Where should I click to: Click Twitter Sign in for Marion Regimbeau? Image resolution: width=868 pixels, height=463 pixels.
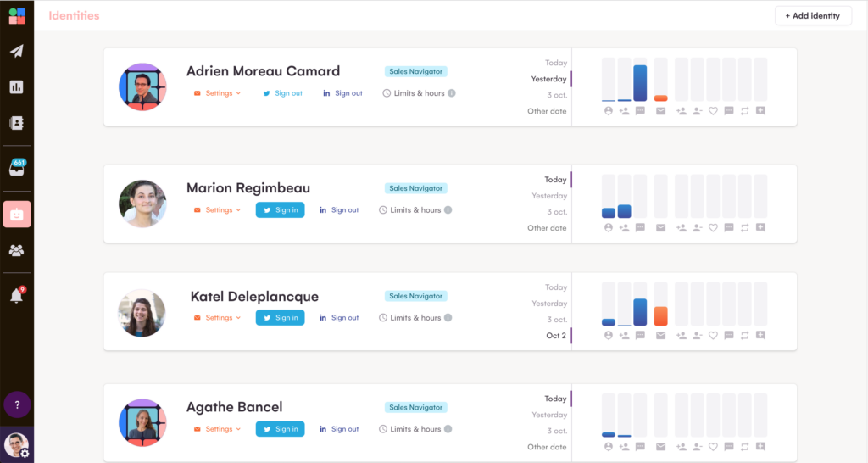[280, 210]
